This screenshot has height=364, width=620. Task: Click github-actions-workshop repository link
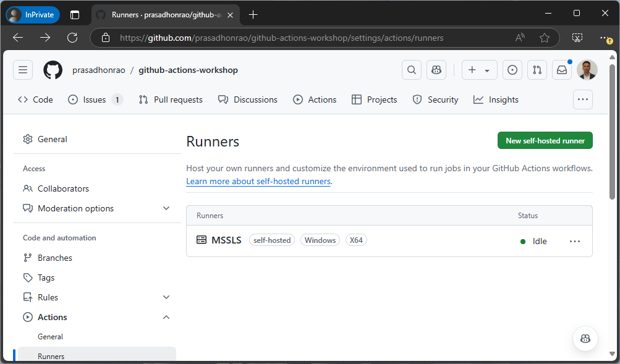[188, 70]
